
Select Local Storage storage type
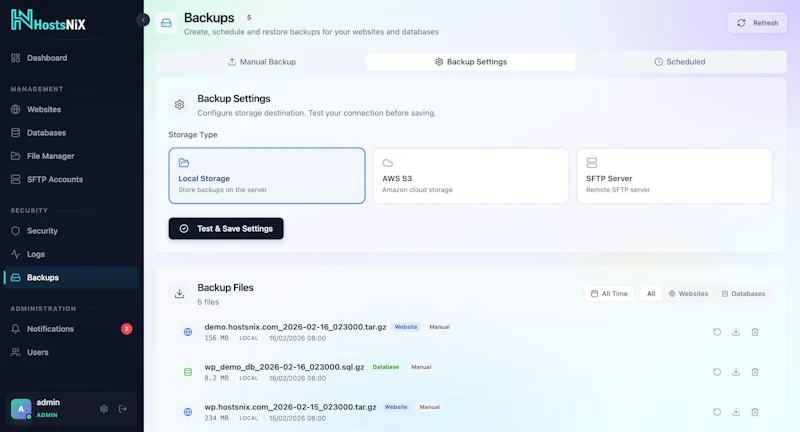267,176
